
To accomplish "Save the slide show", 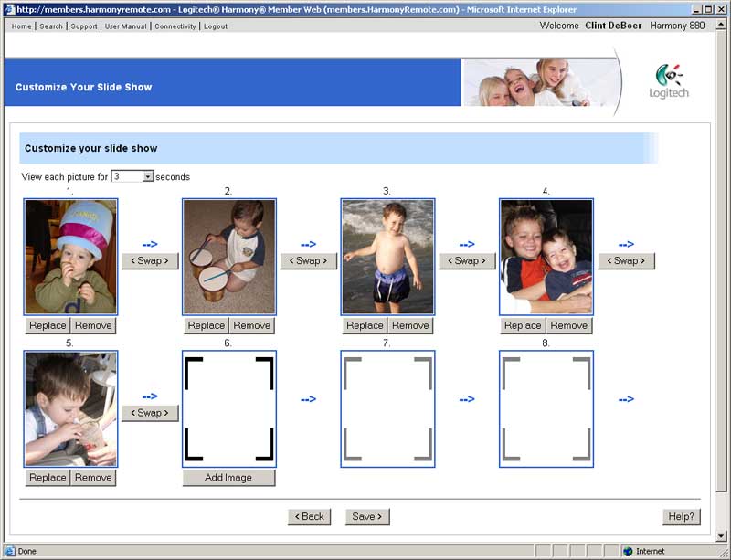I will [367, 516].
